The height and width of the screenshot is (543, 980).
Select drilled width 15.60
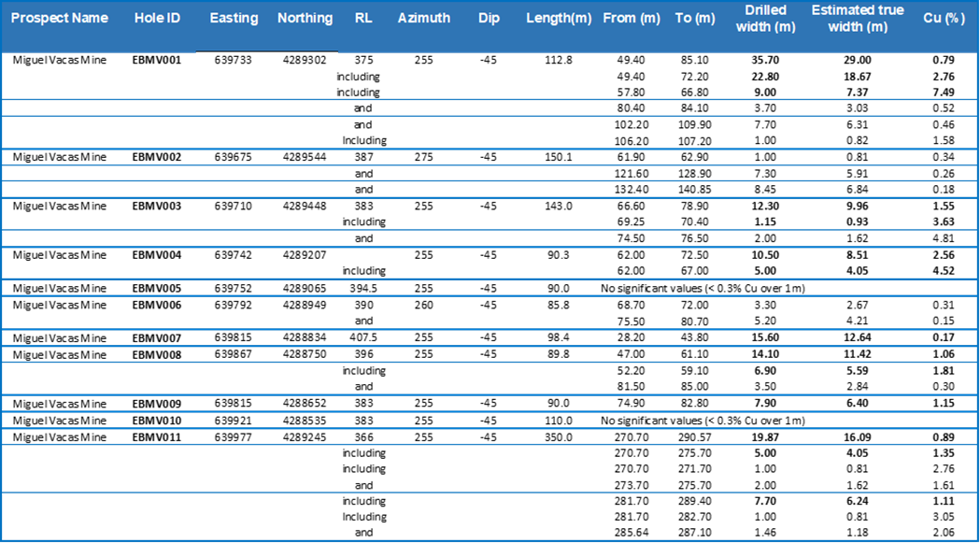coord(765,338)
